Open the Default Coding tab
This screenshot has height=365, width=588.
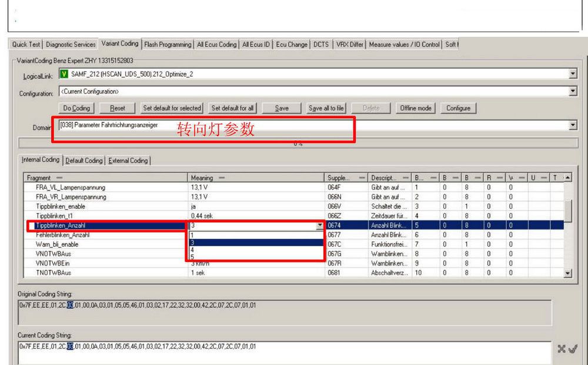click(x=84, y=160)
